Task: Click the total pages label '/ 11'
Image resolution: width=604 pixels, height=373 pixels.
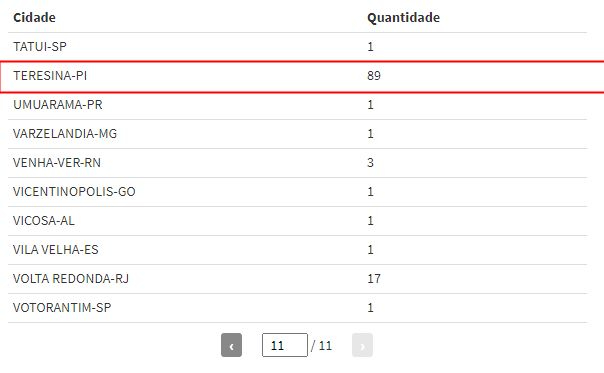Action: pyautogui.click(x=321, y=346)
